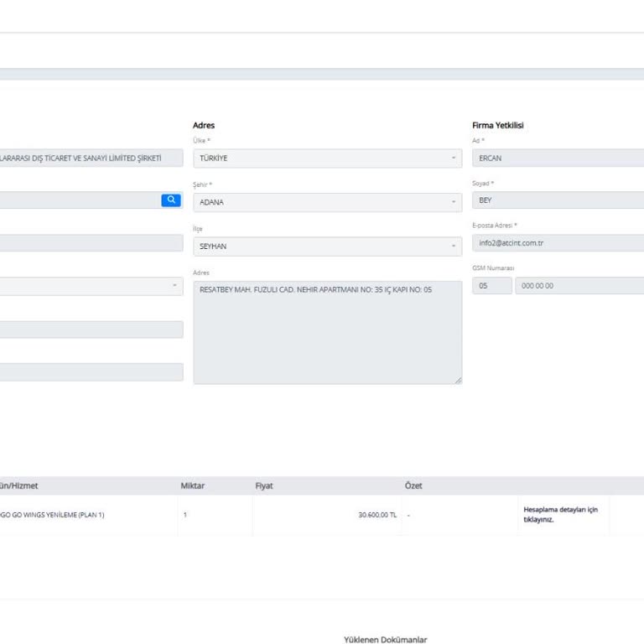Viewport: 644px width, 644px height.
Task: Click inside the Adres text area
Action: coord(327,335)
